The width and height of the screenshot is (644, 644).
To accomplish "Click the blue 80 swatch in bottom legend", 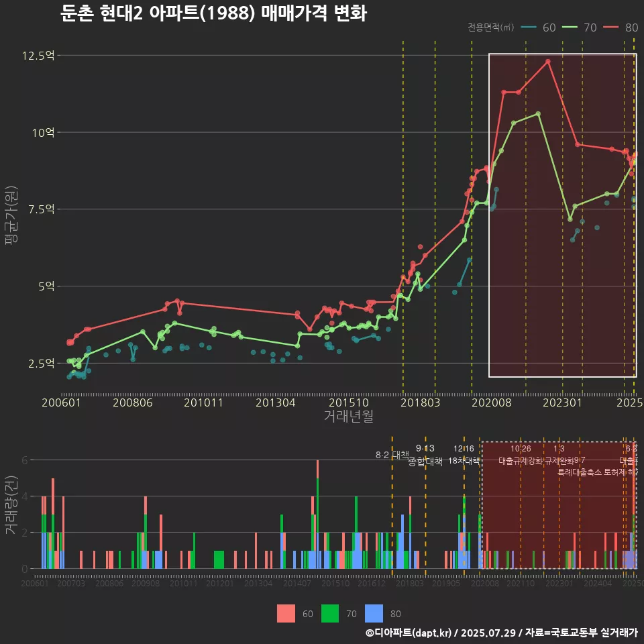I will pyautogui.click(x=374, y=614).
